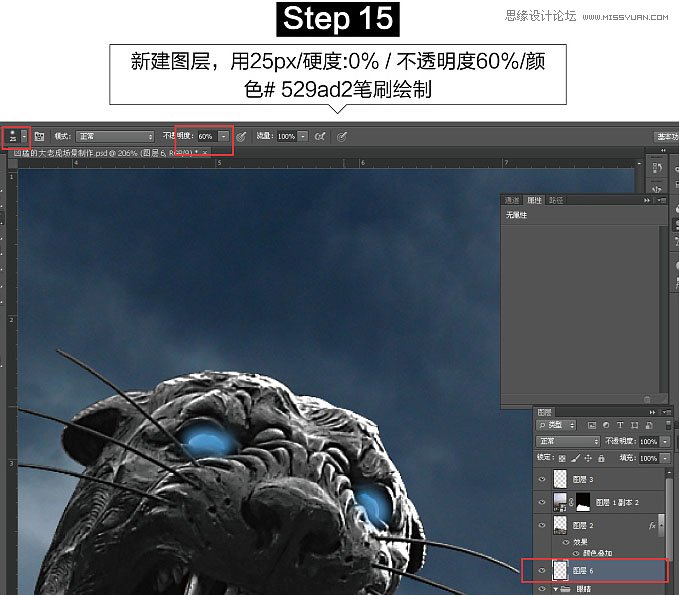Click the 基本功能 workspace button

tap(666, 136)
